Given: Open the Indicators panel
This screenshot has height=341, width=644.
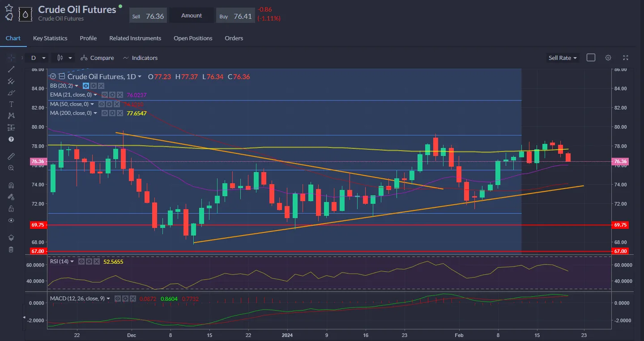Looking at the screenshot, I should pos(140,58).
